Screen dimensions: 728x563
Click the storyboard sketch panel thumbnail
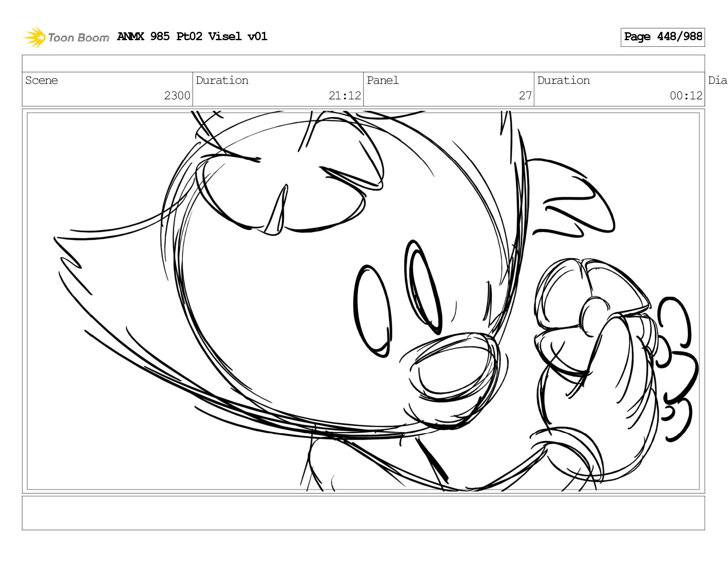(x=363, y=301)
